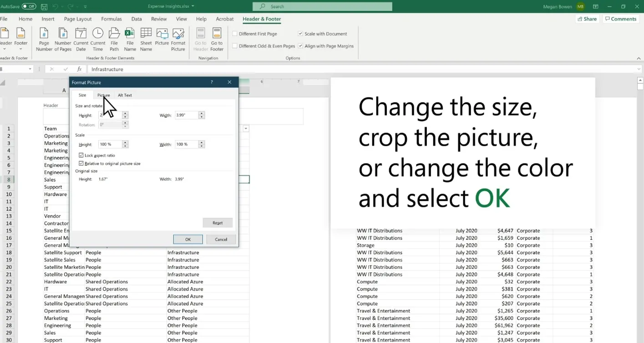Click Megan Bowen account avatar
644x343 pixels.
[580, 6]
